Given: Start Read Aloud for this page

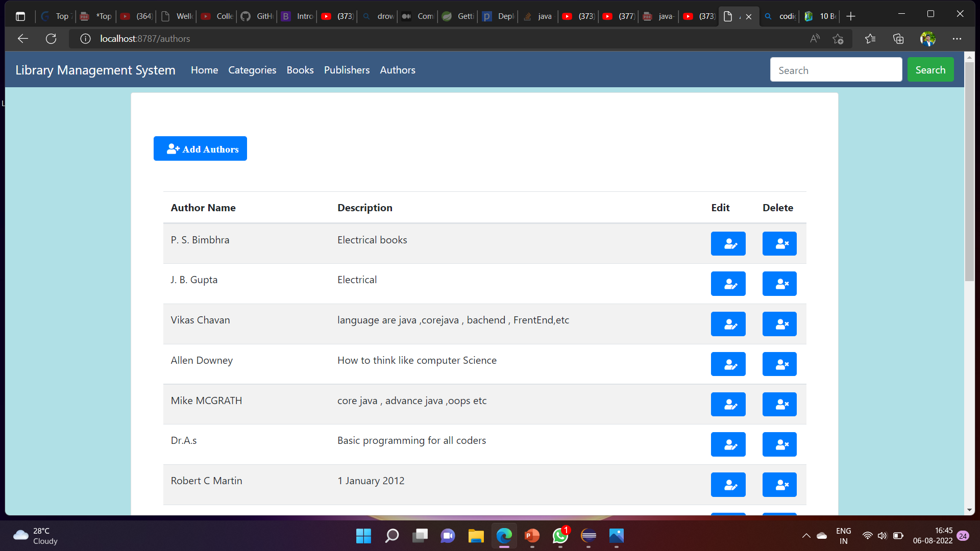Looking at the screenshot, I should 815,38.
